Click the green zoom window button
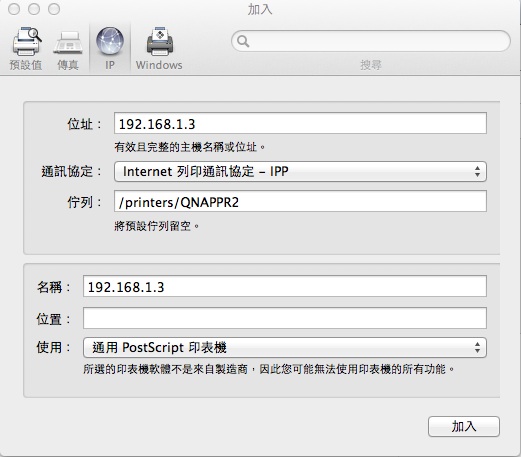The width and height of the screenshot is (521, 457). (x=54, y=9)
